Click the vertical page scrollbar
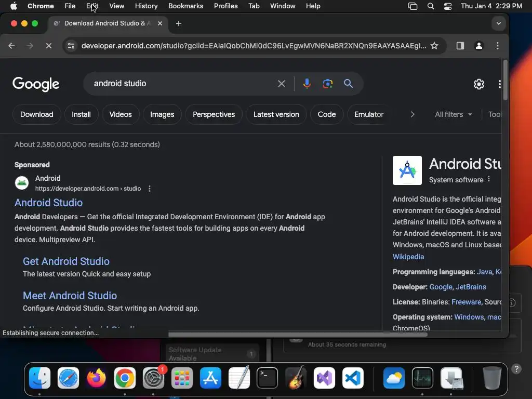The width and height of the screenshot is (532, 399). [505, 80]
